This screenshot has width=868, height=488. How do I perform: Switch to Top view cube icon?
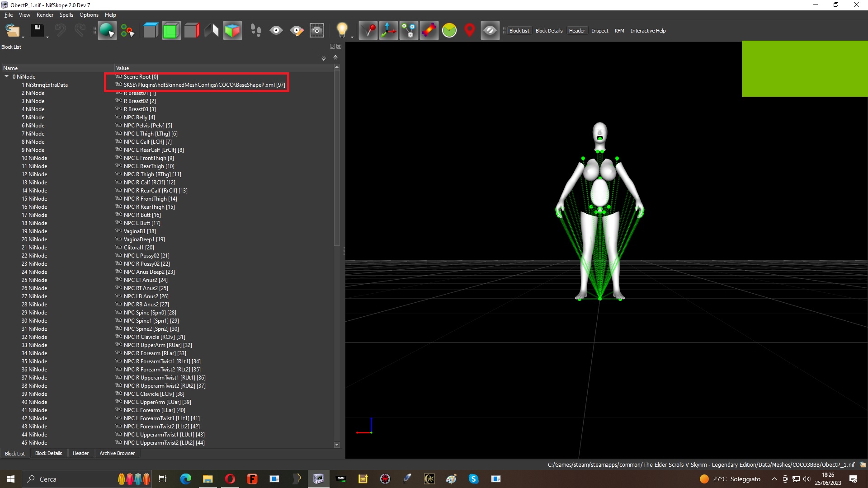coord(151,31)
